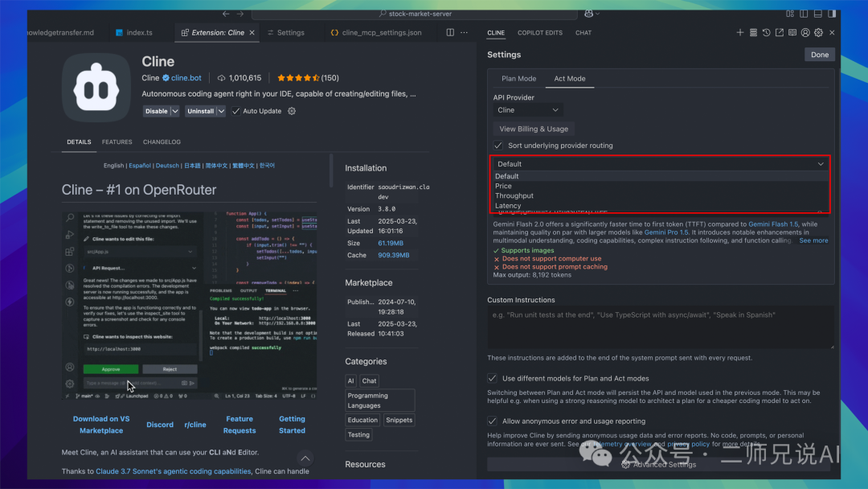Toggle bottom panel layout icon

point(817,14)
